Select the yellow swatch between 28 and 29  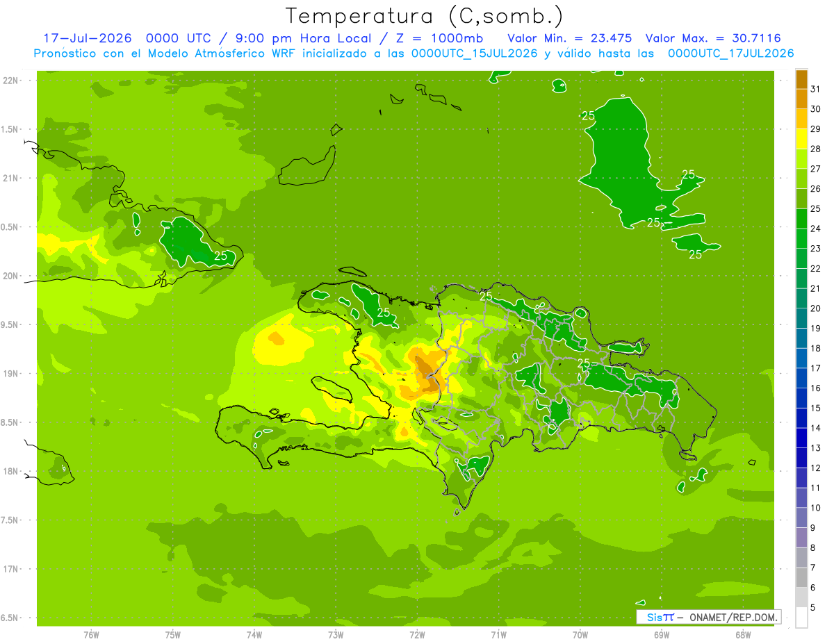[801, 140]
